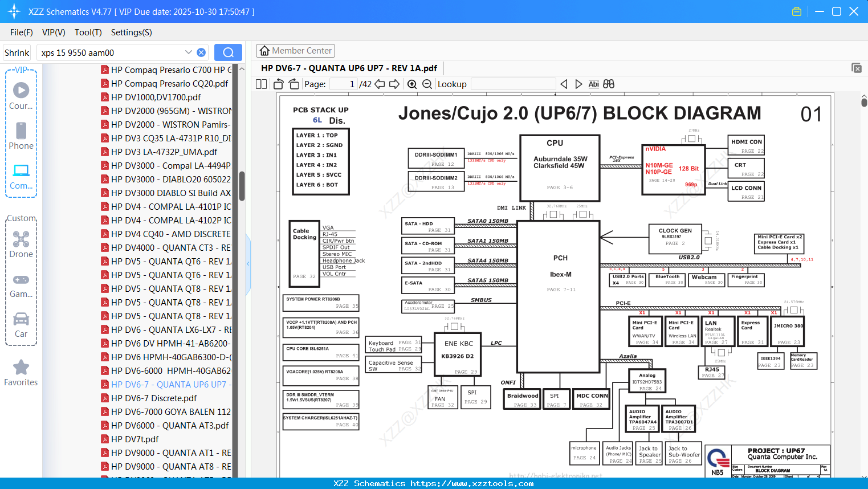Find next lookup result triangle

coord(578,84)
